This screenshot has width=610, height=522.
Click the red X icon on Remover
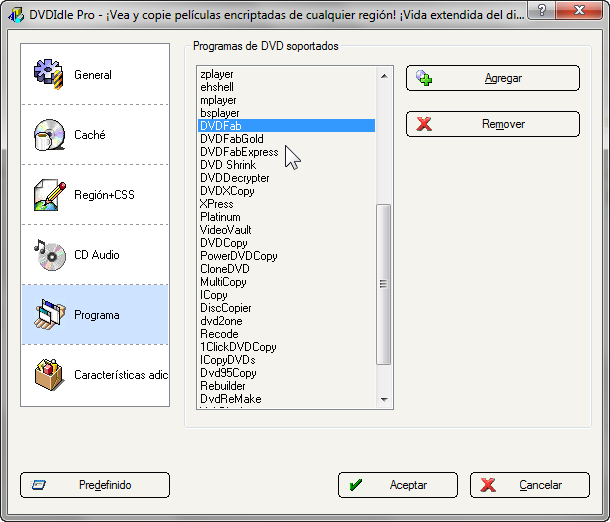424,124
